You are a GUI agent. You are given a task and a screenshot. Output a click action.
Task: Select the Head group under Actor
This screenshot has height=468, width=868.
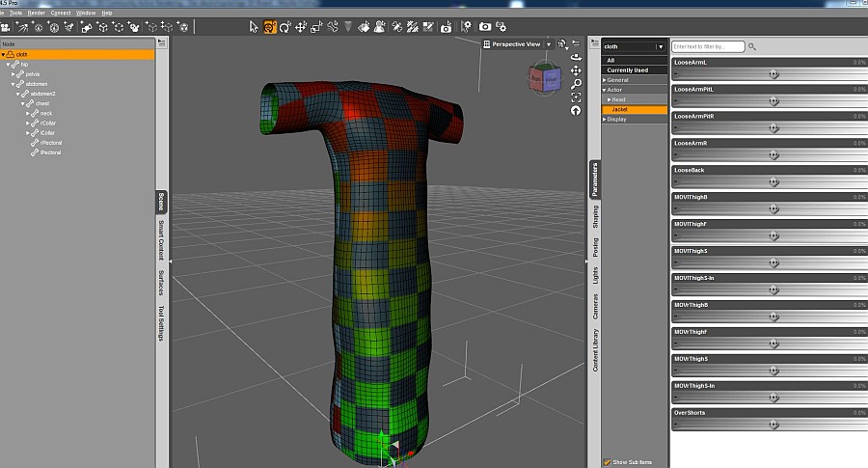tap(635, 99)
